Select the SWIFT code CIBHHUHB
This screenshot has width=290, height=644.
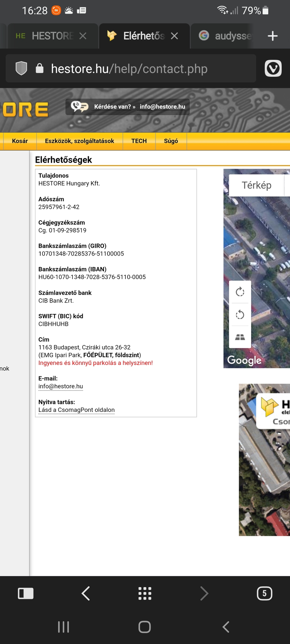53,324
